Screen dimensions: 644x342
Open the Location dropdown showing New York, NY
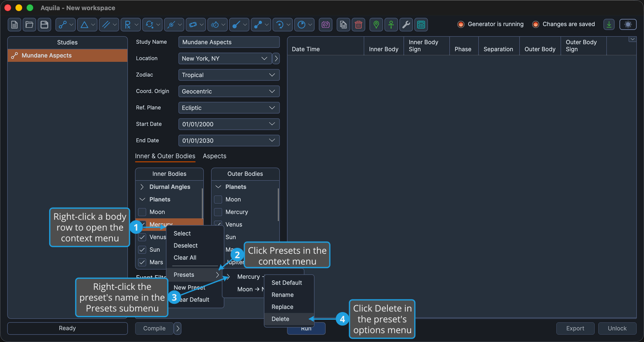[x=225, y=58]
